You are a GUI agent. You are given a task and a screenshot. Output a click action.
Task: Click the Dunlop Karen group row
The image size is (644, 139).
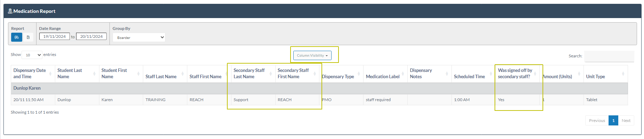coord(27,88)
